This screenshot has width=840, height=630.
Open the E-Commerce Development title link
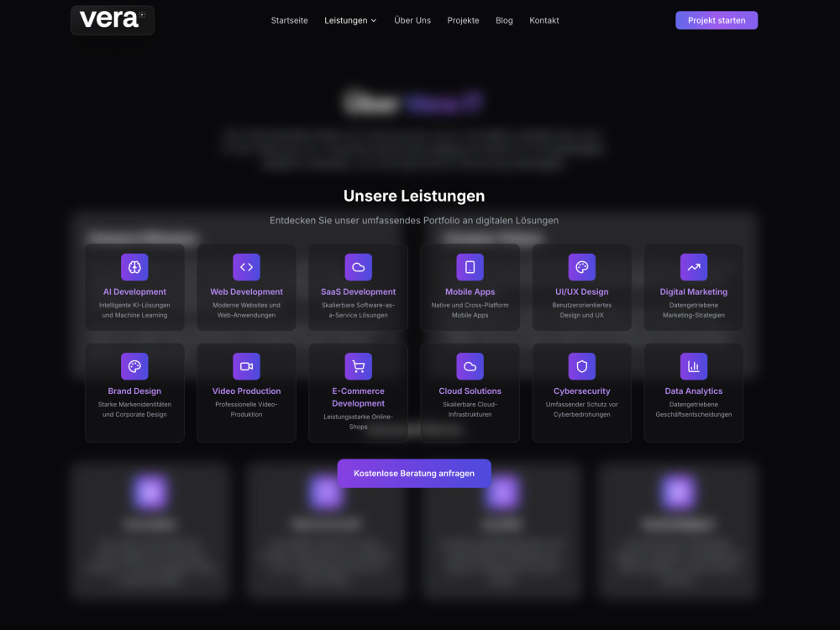click(359, 397)
